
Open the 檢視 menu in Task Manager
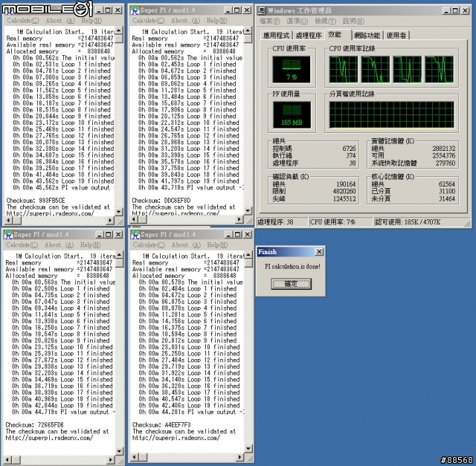click(325, 22)
